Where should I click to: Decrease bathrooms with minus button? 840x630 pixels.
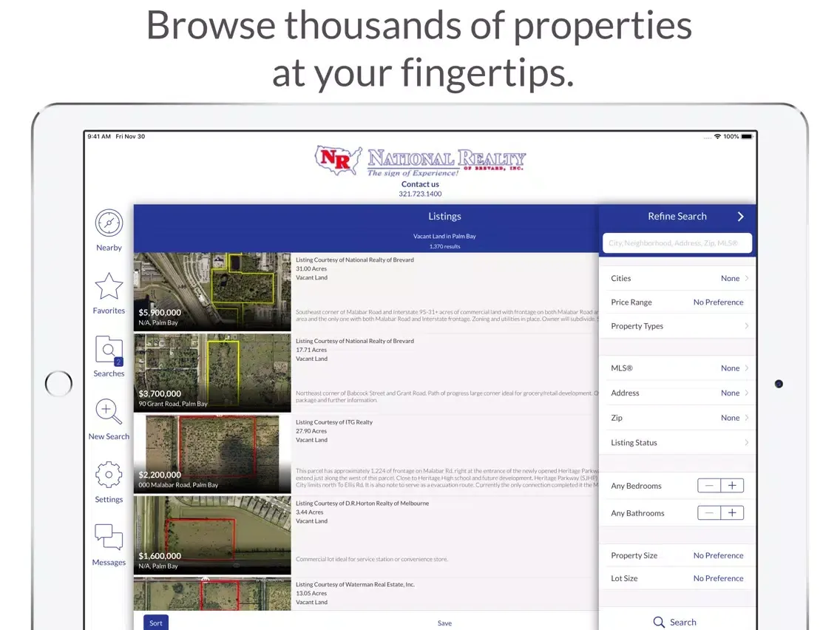tap(709, 512)
